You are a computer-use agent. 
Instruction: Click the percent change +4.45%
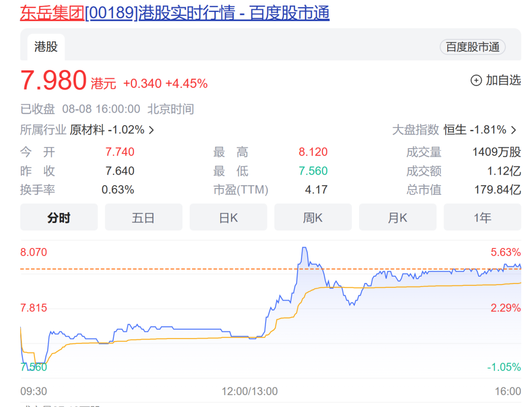[187, 83]
